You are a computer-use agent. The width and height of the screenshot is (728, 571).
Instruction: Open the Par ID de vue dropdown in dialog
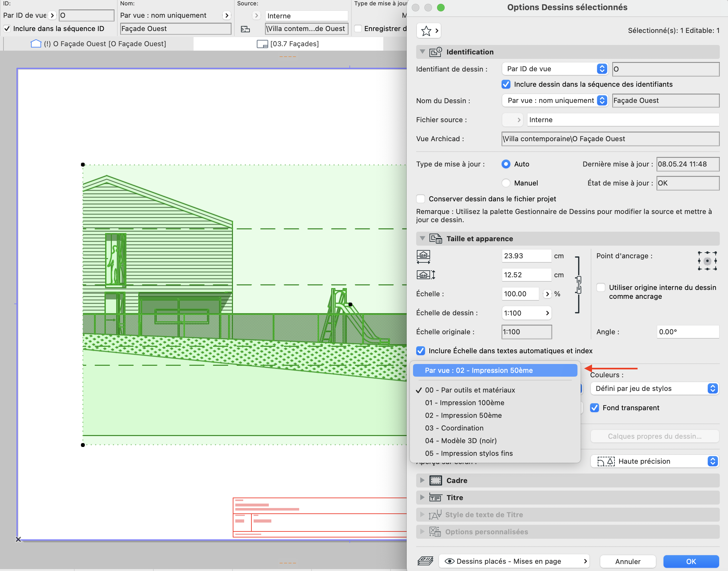(x=555, y=69)
